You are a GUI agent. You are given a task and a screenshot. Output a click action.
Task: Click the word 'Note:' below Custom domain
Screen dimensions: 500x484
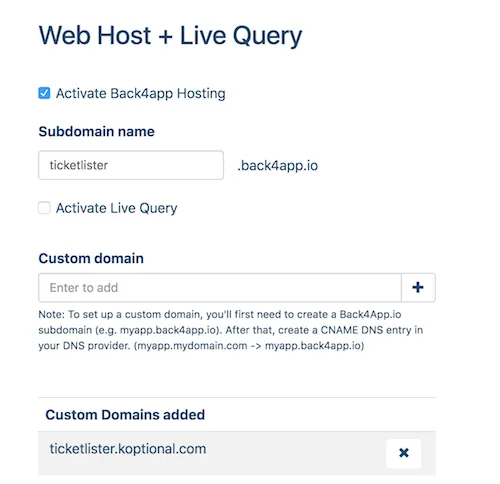point(51,314)
